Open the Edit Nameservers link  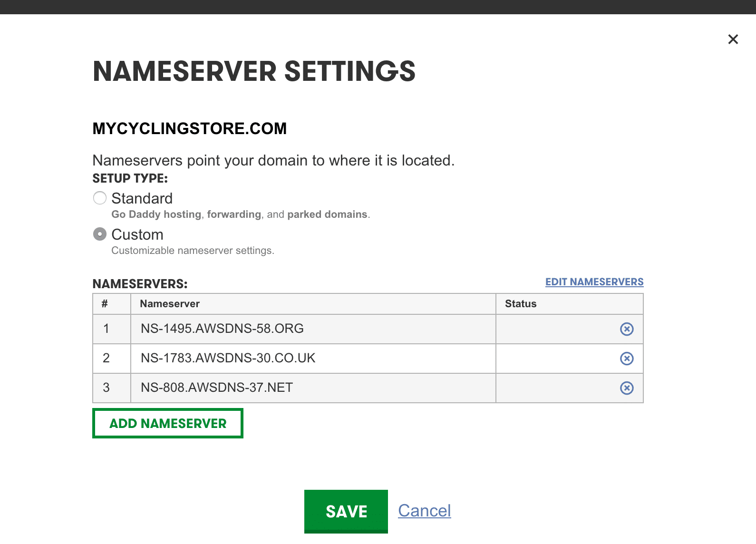[594, 282]
